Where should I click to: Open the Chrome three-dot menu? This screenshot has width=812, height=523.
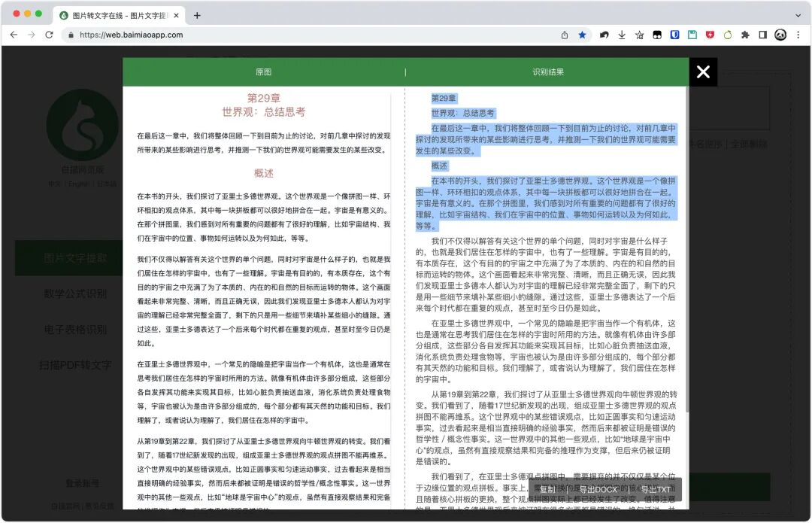coord(798,35)
